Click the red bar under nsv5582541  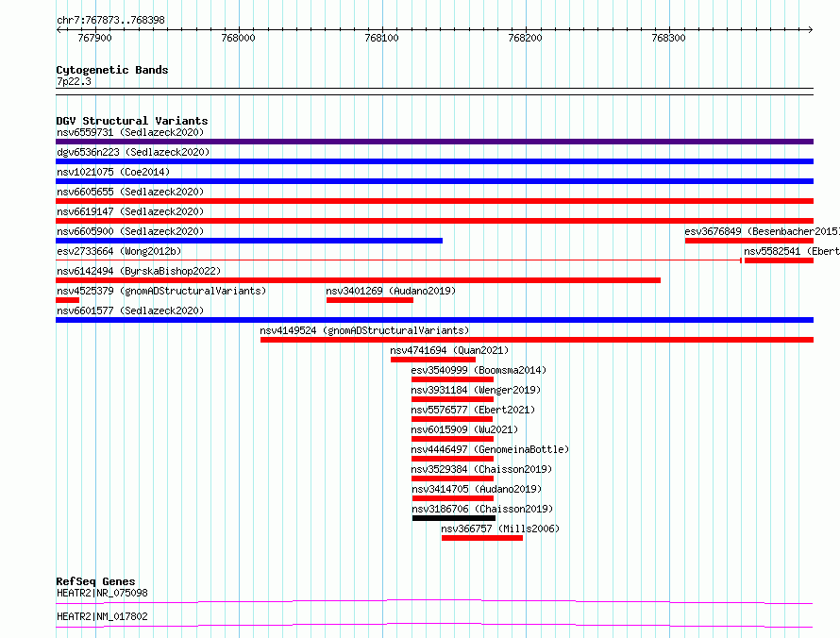tap(779, 260)
